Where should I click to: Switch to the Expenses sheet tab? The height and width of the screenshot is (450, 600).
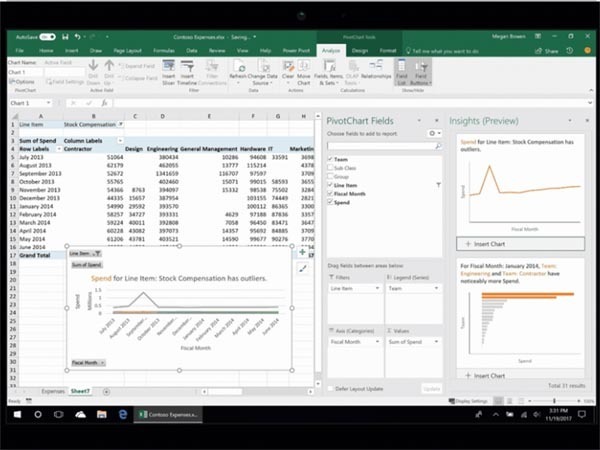click(53, 391)
